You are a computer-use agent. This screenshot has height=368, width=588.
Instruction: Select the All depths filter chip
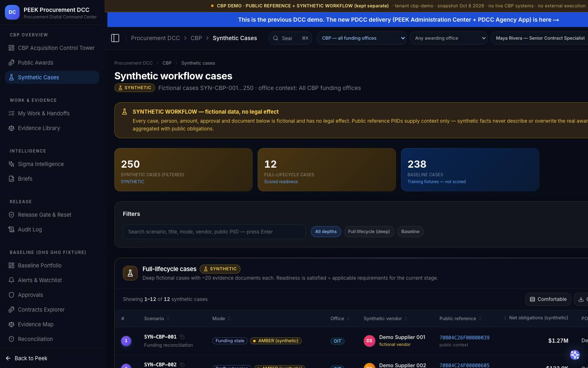[x=326, y=231]
